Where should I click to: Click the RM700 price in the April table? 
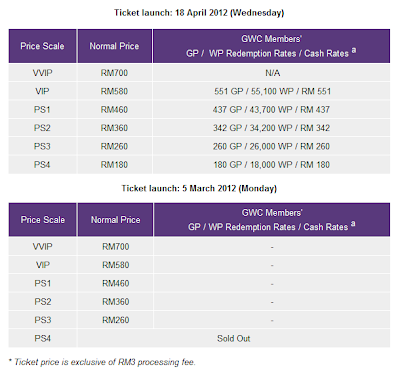(x=114, y=73)
